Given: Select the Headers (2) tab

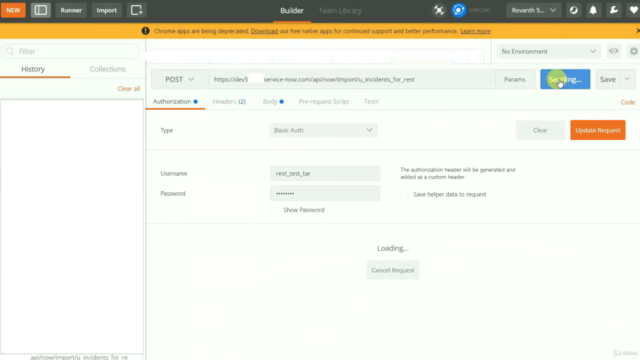Looking at the screenshot, I should click(x=229, y=102).
